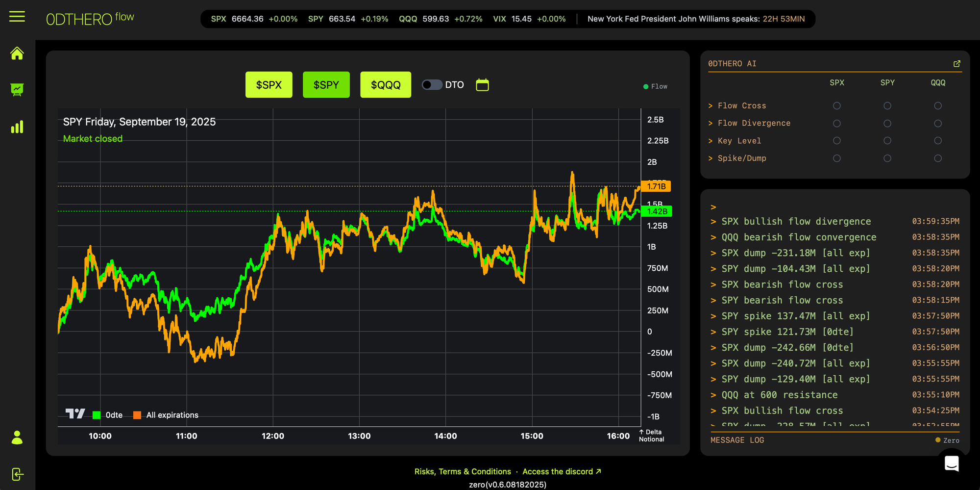This screenshot has width=980, height=490.
Task: Go to the Home page icon
Action: pos(17,53)
